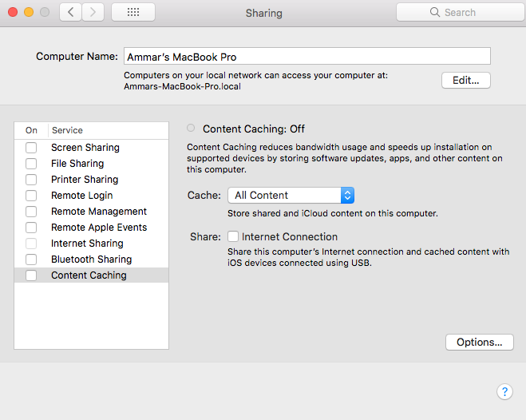Click the Content Caching: Off status indicator
Image resolution: width=526 pixels, height=420 pixels.
pyautogui.click(x=191, y=128)
